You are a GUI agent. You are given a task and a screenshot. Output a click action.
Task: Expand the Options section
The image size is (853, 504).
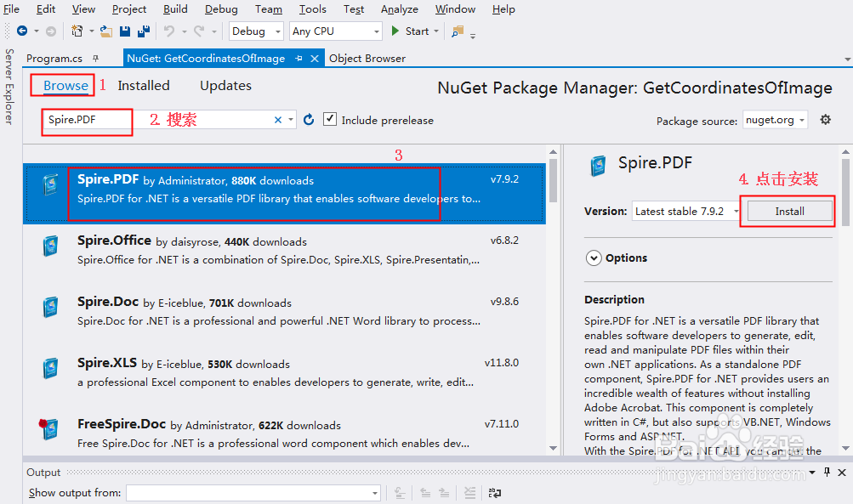[x=593, y=258]
